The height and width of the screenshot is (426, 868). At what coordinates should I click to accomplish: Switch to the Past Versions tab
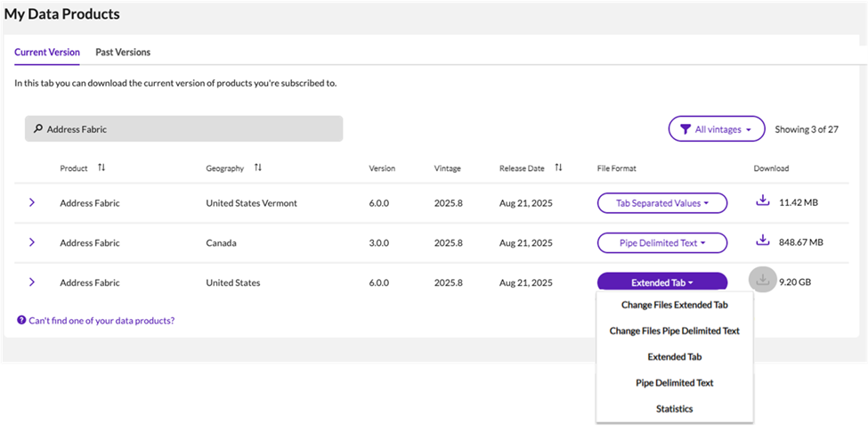coord(123,53)
